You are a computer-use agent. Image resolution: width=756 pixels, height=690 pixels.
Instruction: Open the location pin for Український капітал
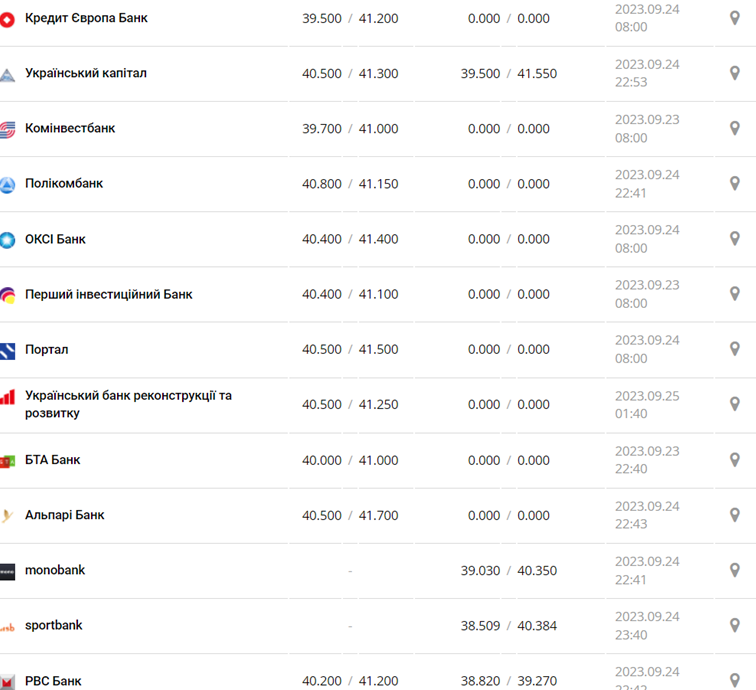735,73
